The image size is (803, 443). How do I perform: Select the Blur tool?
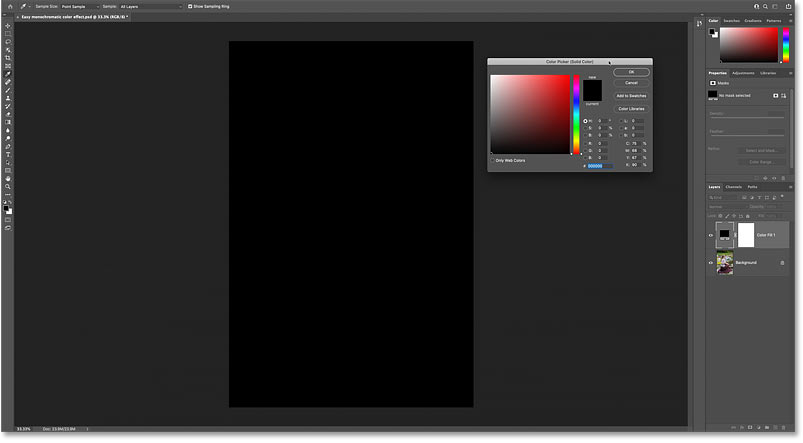point(8,131)
